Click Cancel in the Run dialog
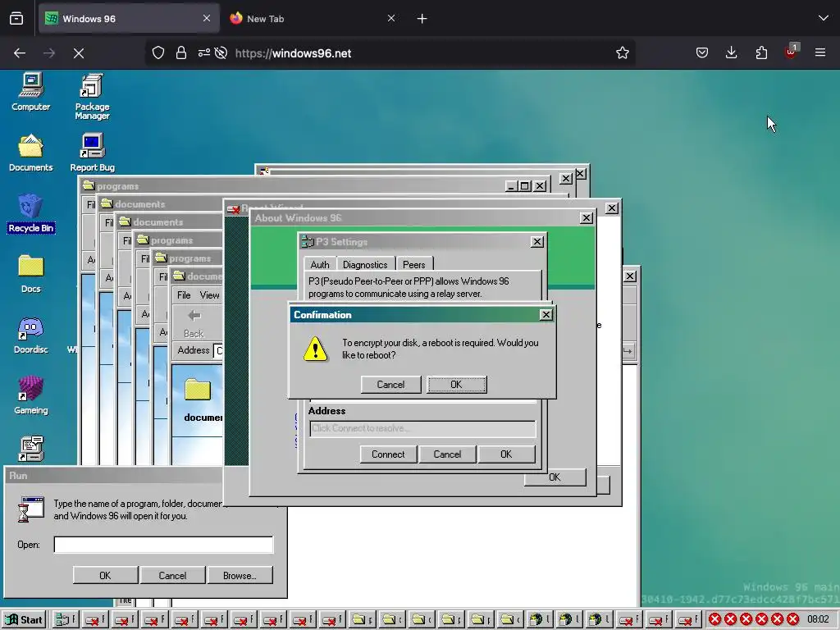Viewport: 840px width, 630px height. tap(172, 575)
